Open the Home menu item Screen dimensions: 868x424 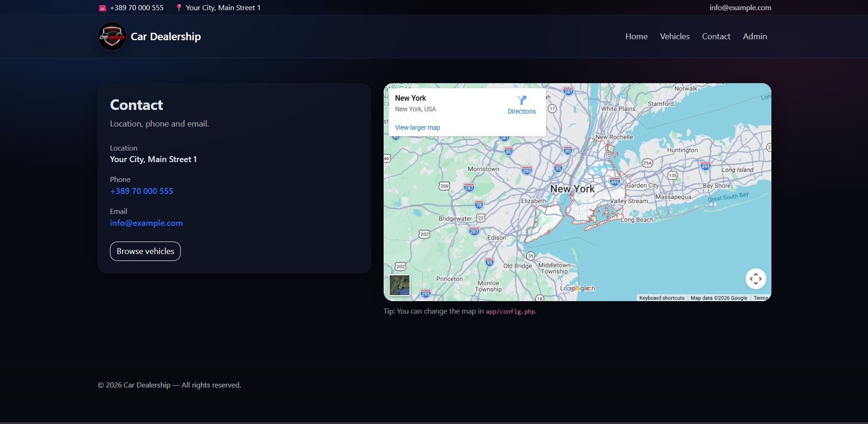[x=636, y=36]
